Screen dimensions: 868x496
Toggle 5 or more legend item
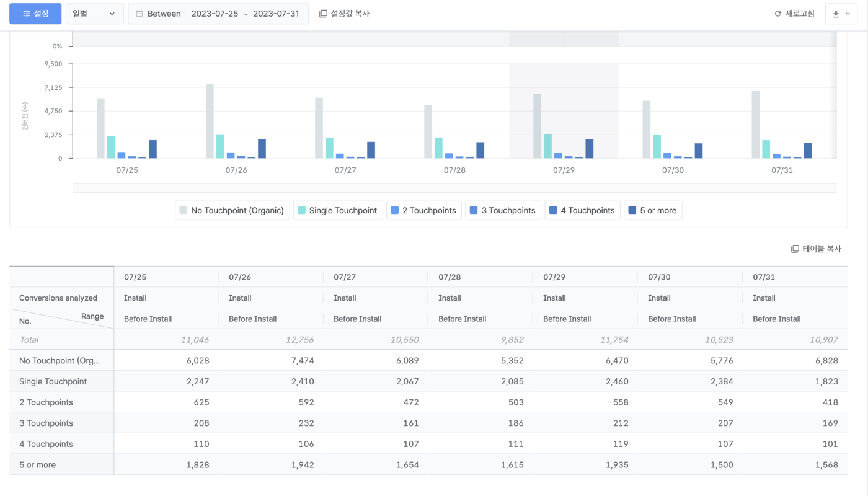pos(653,210)
